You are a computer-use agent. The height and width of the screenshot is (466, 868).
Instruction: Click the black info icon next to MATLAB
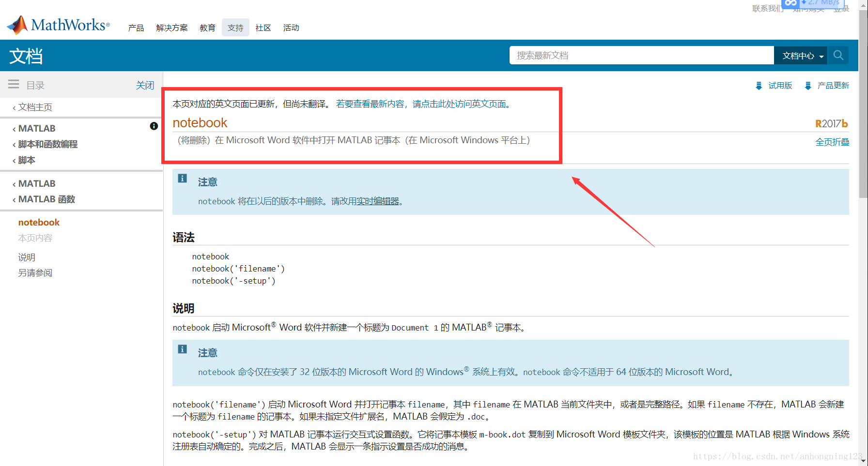[x=154, y=126]
